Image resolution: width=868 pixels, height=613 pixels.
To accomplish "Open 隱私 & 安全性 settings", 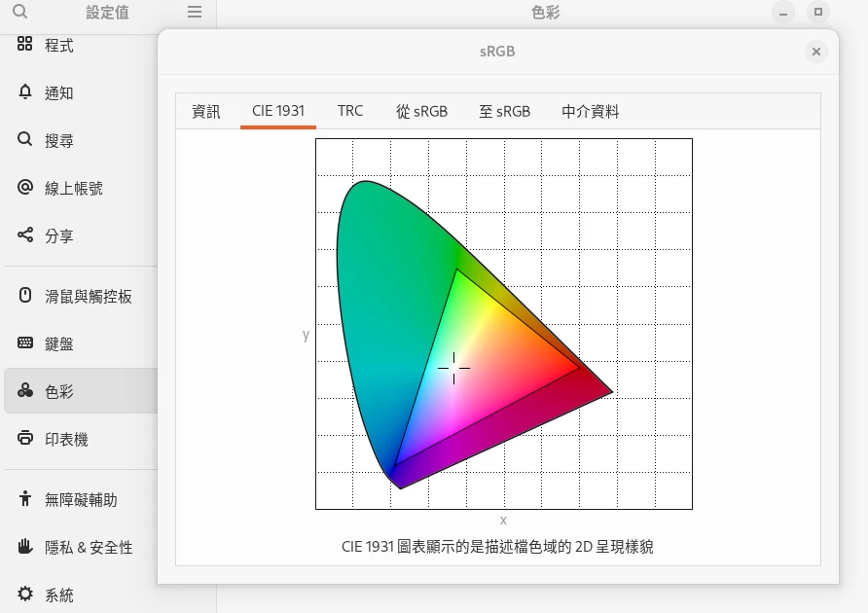I will point(89,547).
